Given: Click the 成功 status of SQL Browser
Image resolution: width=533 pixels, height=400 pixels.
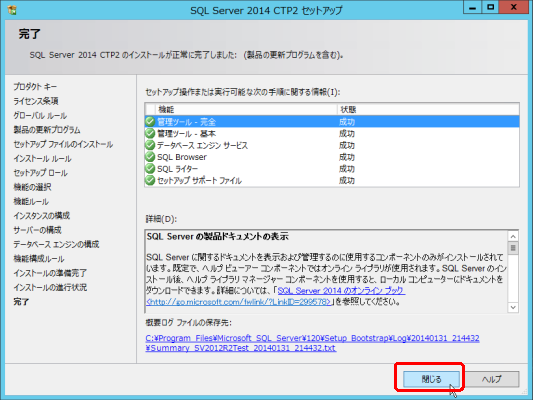Looking at the screenshot, I should (x=347, y=157).
